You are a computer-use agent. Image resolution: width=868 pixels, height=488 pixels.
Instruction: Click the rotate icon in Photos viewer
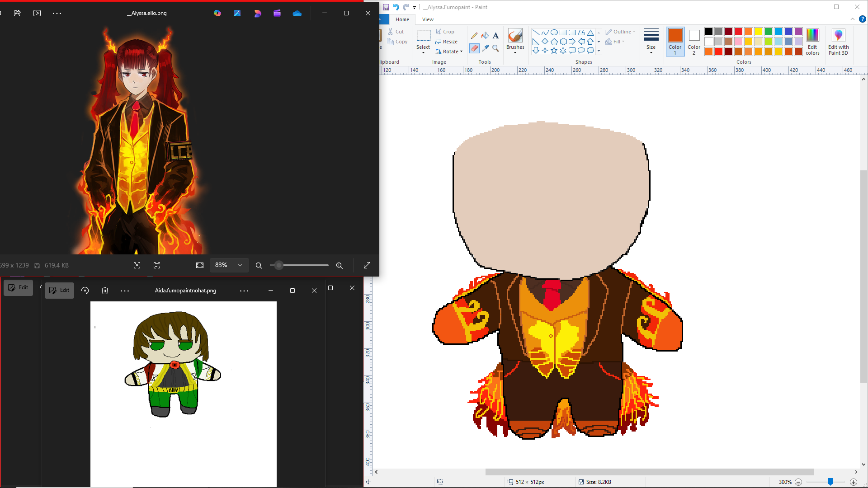pyautogui.click(x=85, y=291)
